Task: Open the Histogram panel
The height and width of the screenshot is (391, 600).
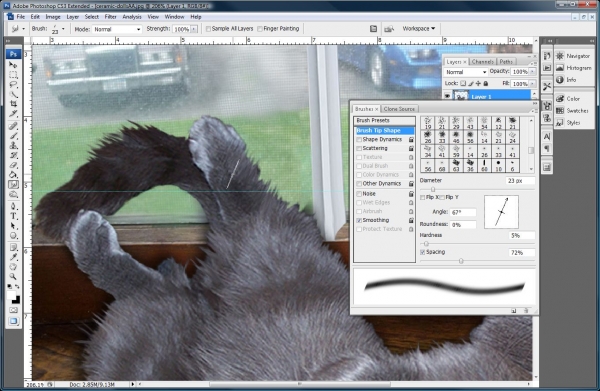Action: point(574,68)
